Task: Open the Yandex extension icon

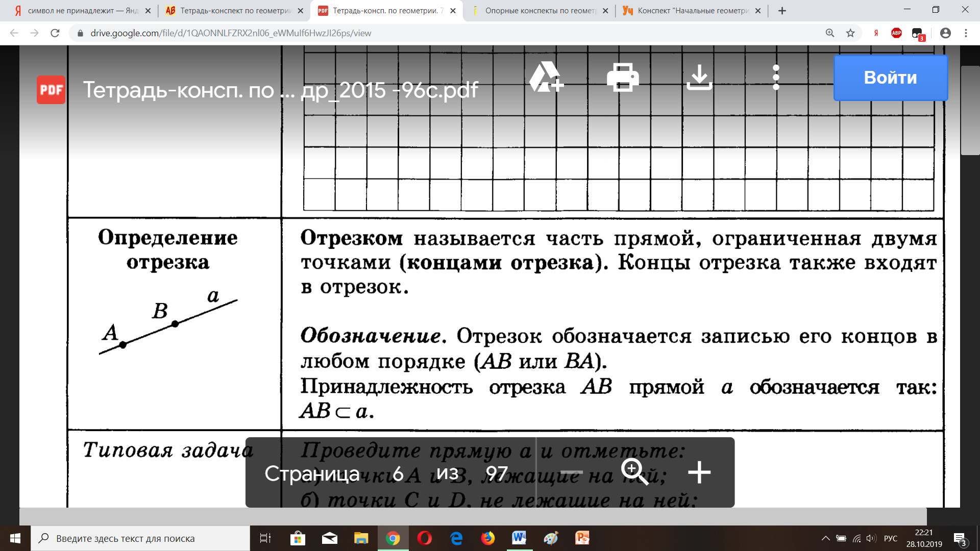Action: 876,33
